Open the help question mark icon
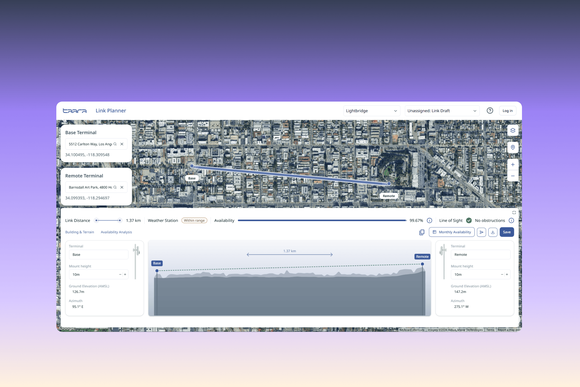The height and width of the screenshot is (387, 580). (490, 111)
